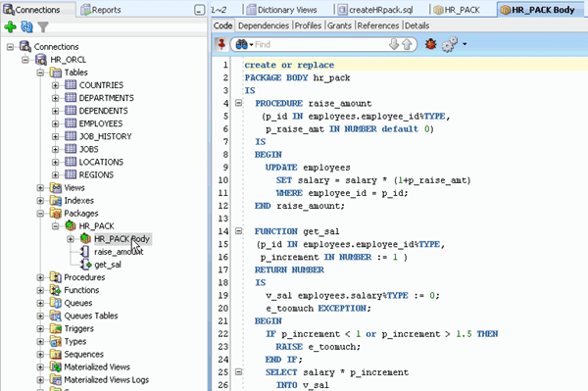588x391 pixels.
Task: Collapse the Packages folder
Action: tap(40, 214)
